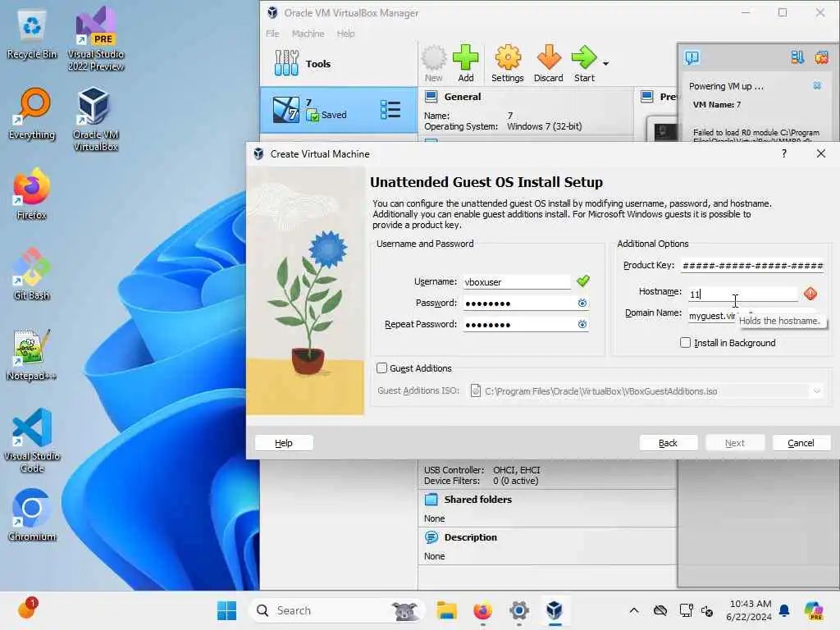840x630 pixels.
Task: Click the notification bell in system tray
Action: [784, 610]
